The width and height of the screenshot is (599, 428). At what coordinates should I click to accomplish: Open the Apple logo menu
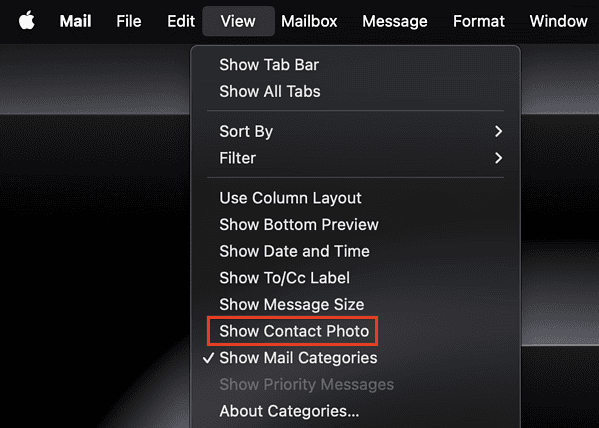27,20
